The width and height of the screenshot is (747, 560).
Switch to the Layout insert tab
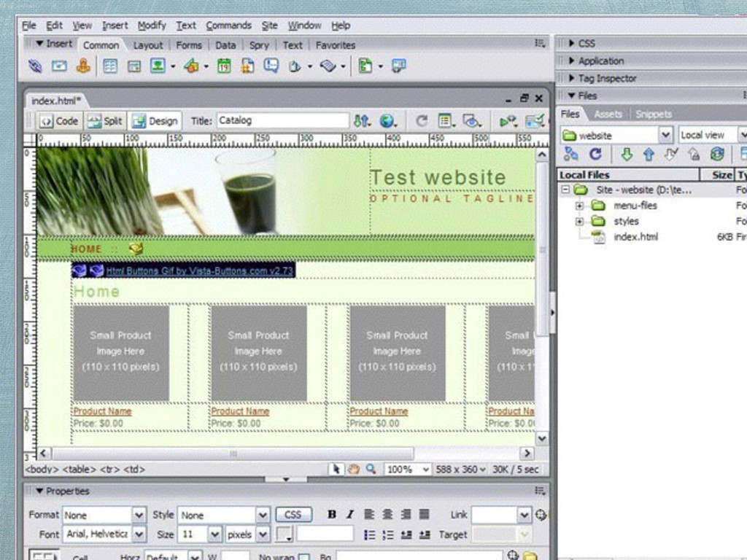[147, 45]
